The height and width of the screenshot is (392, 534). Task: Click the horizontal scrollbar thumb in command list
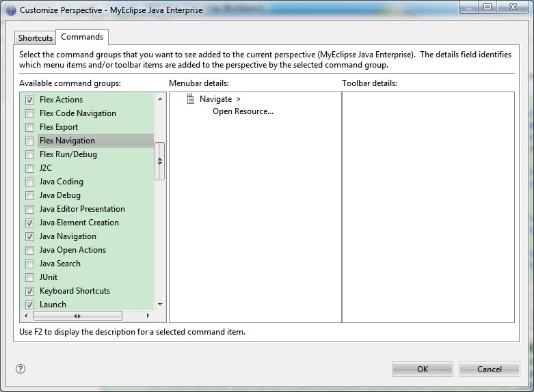coord(77,316)
